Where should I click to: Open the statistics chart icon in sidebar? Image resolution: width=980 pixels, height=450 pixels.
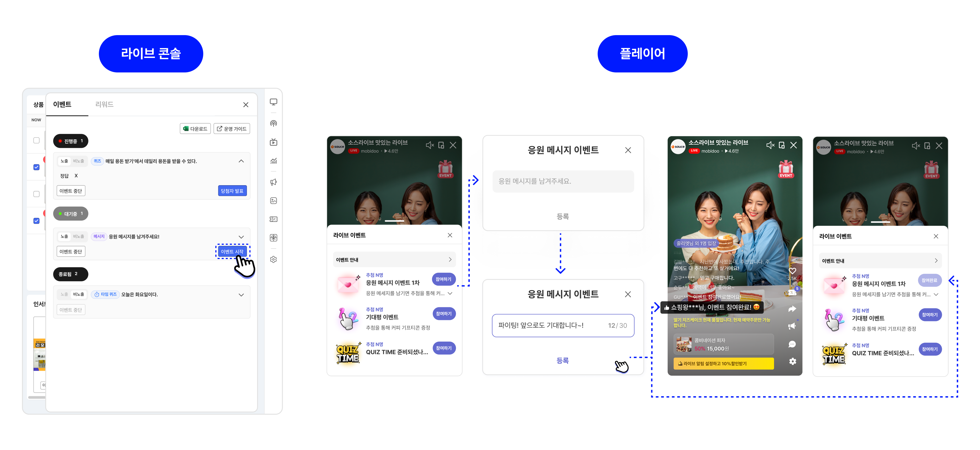click(x=273, y=161)
